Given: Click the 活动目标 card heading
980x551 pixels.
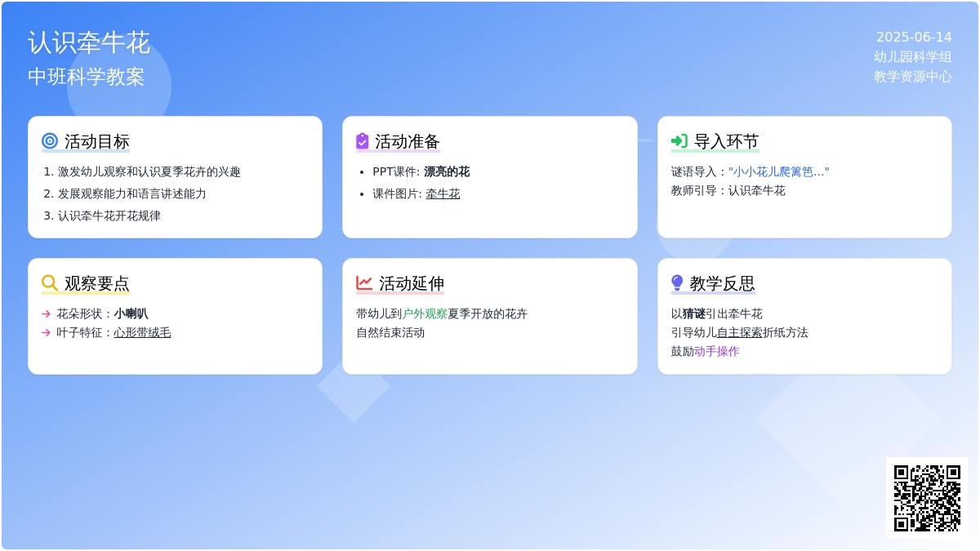Looking at the screenshot, I should [97, 142].
